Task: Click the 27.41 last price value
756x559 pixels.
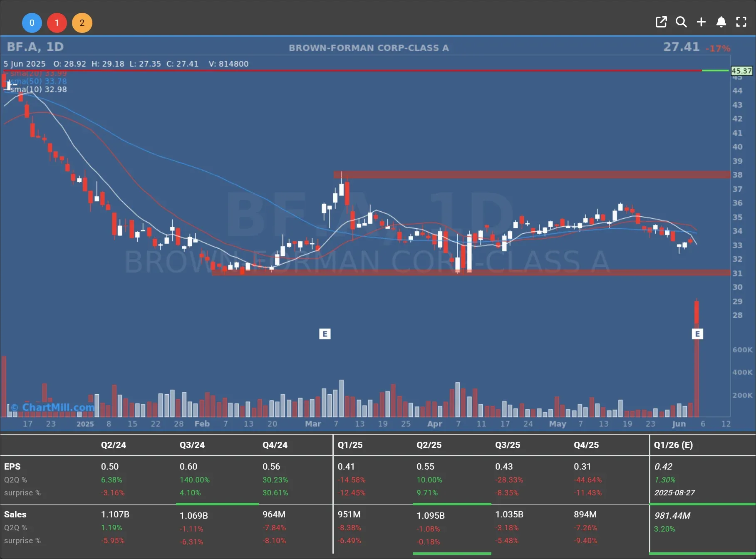Action: pos(681,47)
